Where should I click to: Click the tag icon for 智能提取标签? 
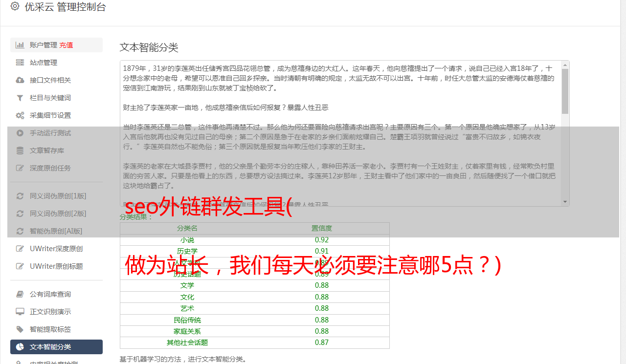20,329
